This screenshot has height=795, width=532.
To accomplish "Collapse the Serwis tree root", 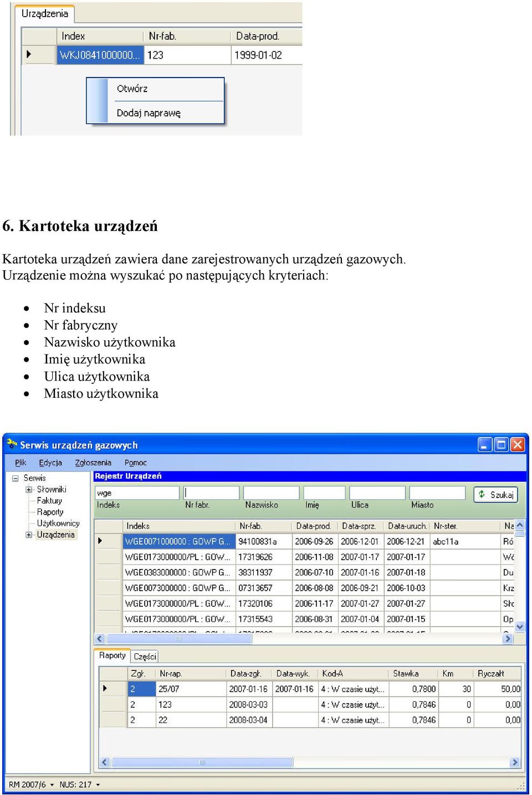I will pyautogui.click(x=16, y=478).
